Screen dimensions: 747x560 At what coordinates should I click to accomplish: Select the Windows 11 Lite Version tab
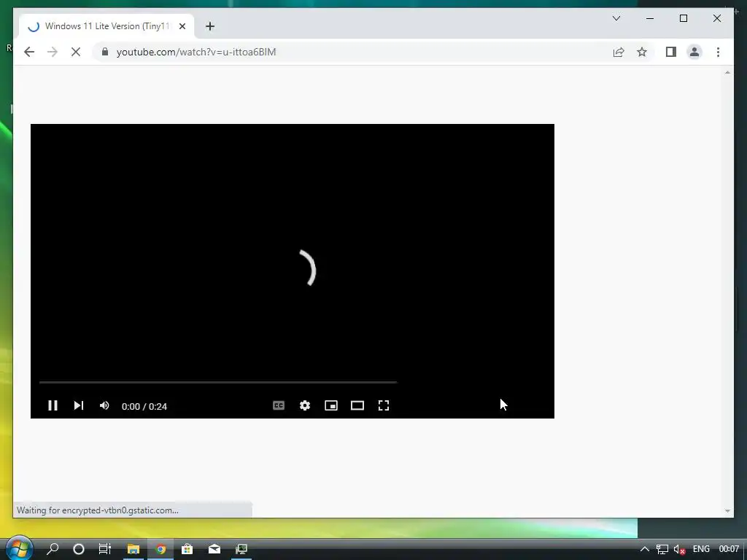click(107, 26)
